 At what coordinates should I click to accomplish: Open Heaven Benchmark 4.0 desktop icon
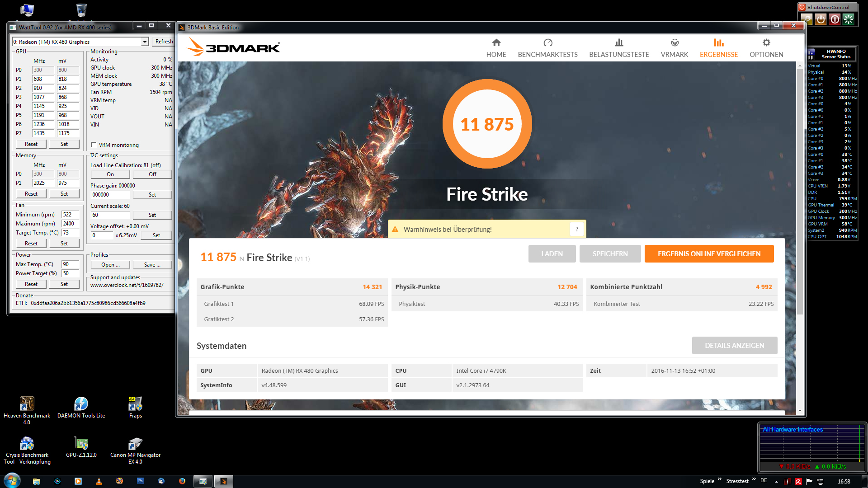[x=27, y=404]
